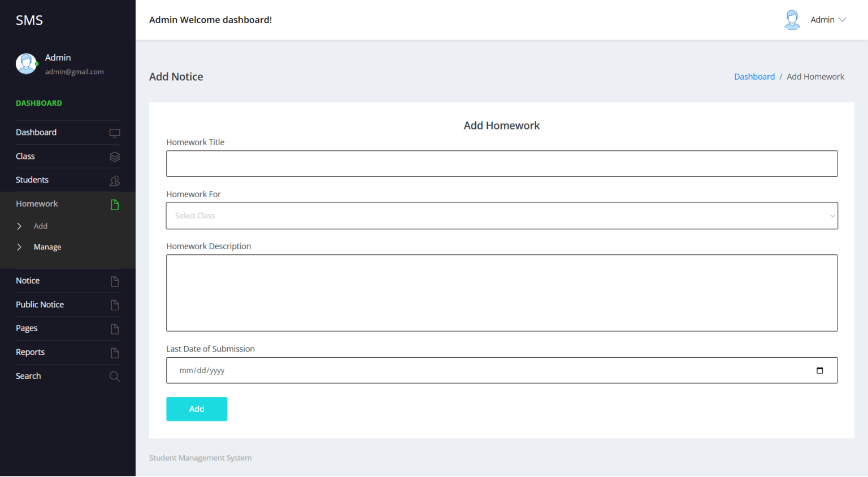This screenshot has width=868, height=477.
Task: Open the calendar picker icon in date field
Action: coord(819,371)
